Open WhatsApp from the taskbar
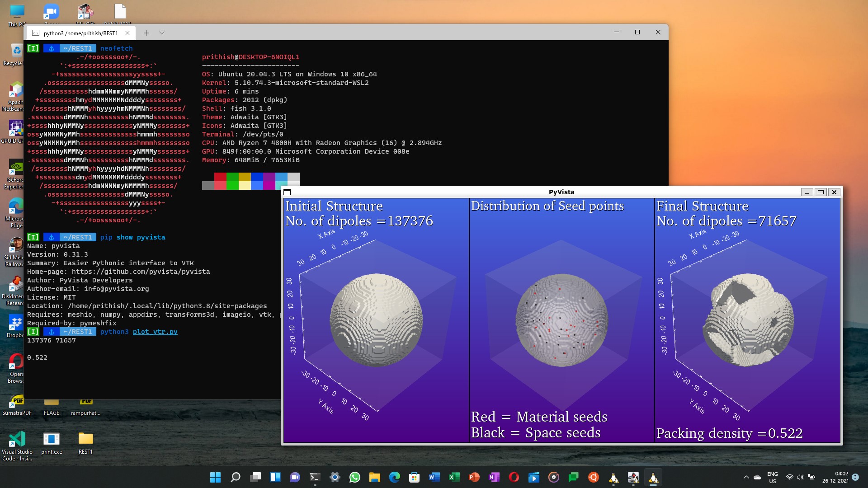868x488 pixels. coord(356,477)
